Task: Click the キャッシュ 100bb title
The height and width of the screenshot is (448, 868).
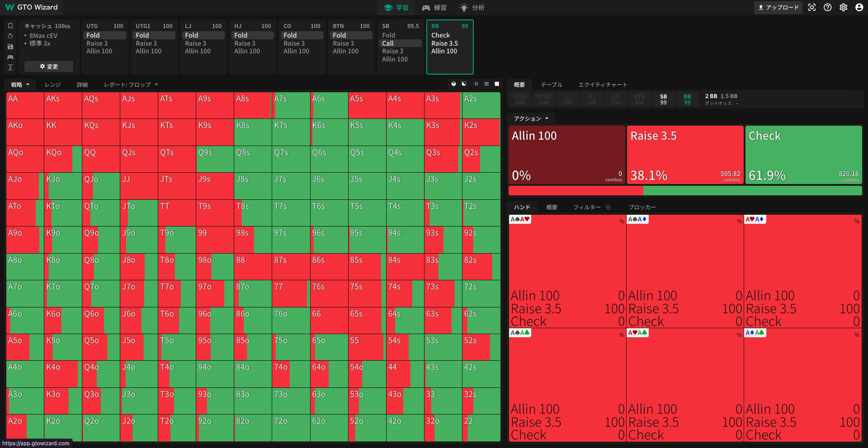Action: pos(47,26)
